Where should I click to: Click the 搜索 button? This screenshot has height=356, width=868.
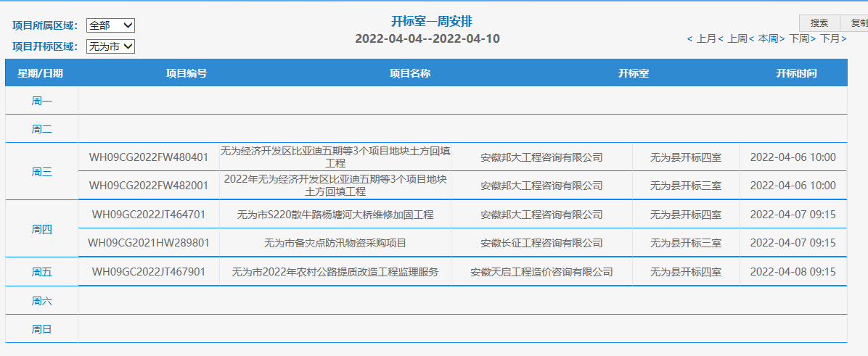click(819, 23)
